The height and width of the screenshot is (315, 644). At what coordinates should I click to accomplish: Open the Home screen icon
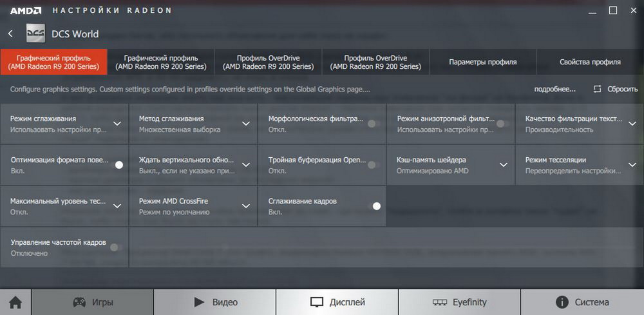(15, 303)
